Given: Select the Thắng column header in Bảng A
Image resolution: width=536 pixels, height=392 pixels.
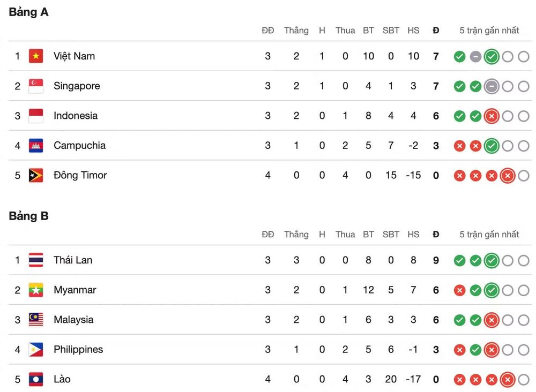Looking at the screenshot, I should [x=296, y=31].
